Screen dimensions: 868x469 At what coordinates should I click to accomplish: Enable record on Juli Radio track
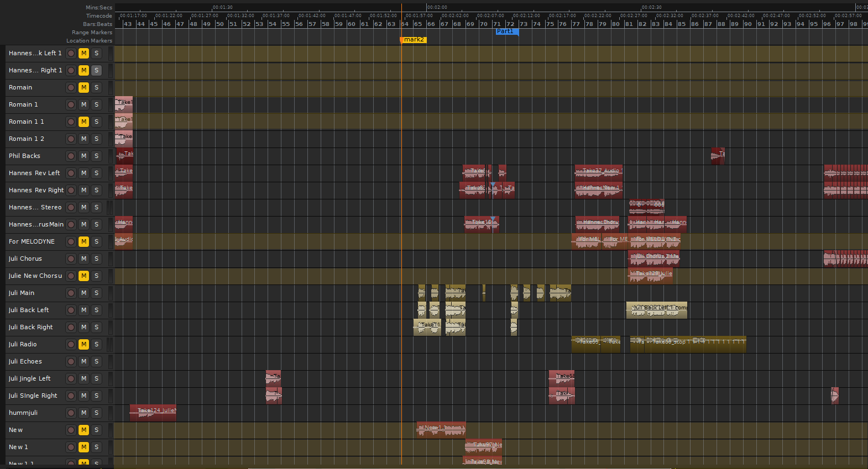tap(71, 344)
